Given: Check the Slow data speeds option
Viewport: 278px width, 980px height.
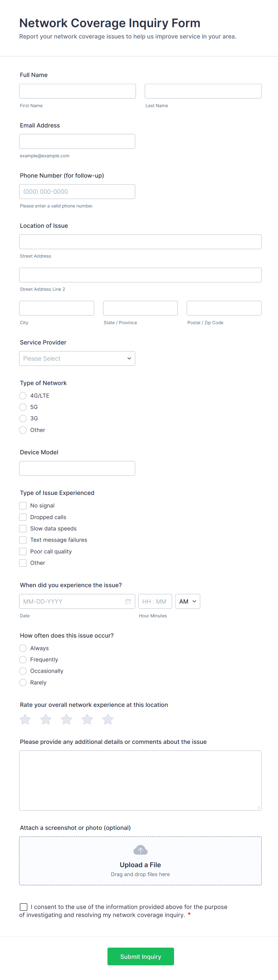Looking at the screenshot, I should [23, 528].
